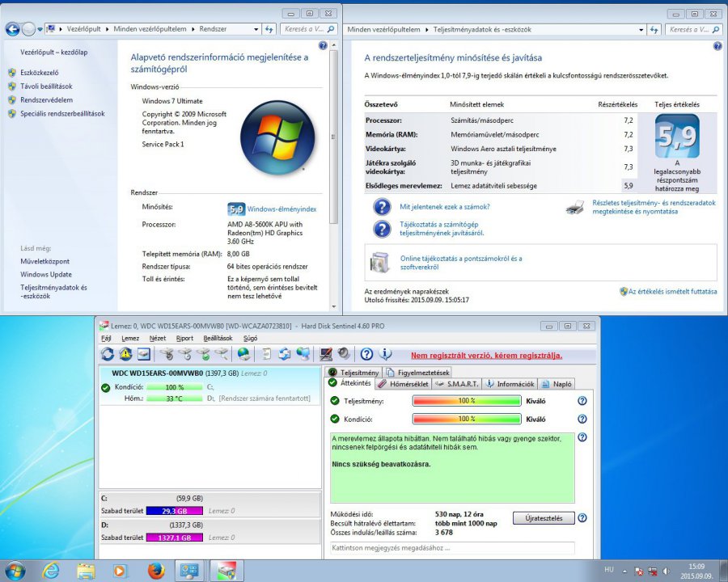
Task: Open Speciális rendszerbeállítások link
Action: pyautogui.click(x=62, y=113)
